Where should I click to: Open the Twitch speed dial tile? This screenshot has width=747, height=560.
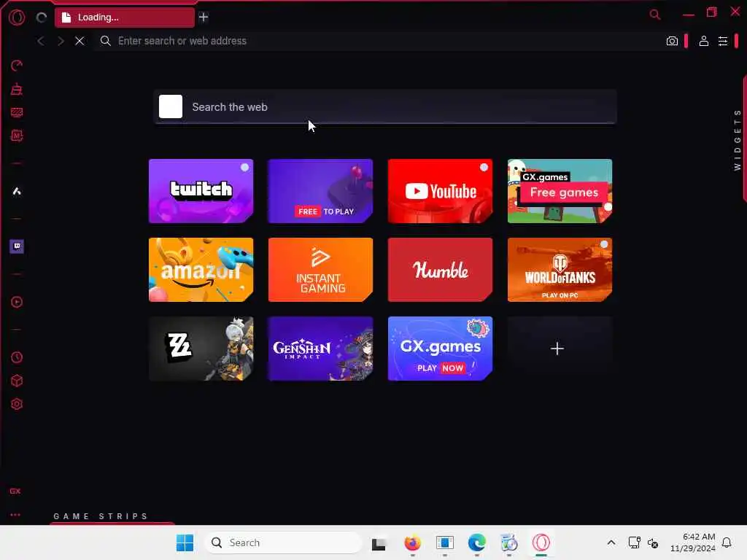(201, 191)
